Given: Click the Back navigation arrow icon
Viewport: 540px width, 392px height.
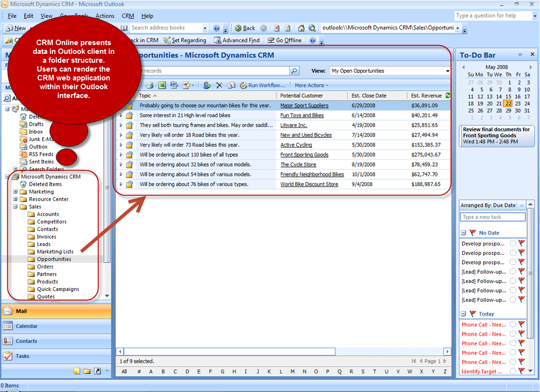Looking at the screenshot, I should 238,28.
